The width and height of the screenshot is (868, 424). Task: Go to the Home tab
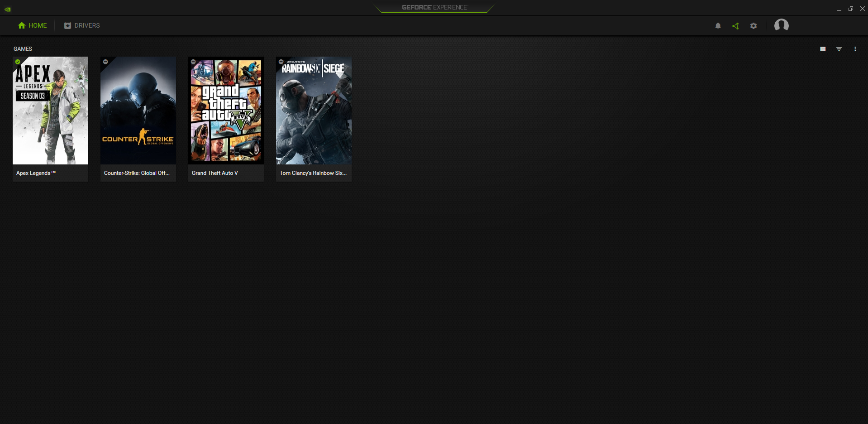click(x=33, y=25)
